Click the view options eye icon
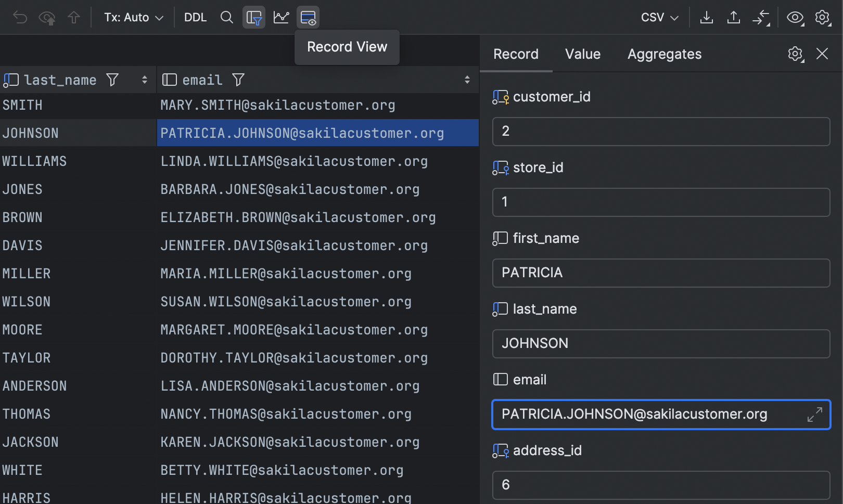This screenshot has width=843, height=504. pos(795,17)
